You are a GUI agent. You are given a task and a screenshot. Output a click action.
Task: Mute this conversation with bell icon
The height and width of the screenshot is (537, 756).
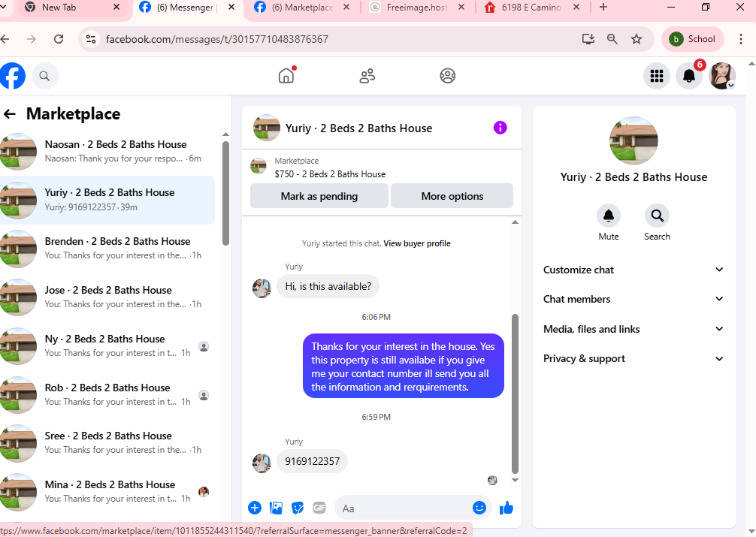609,216
